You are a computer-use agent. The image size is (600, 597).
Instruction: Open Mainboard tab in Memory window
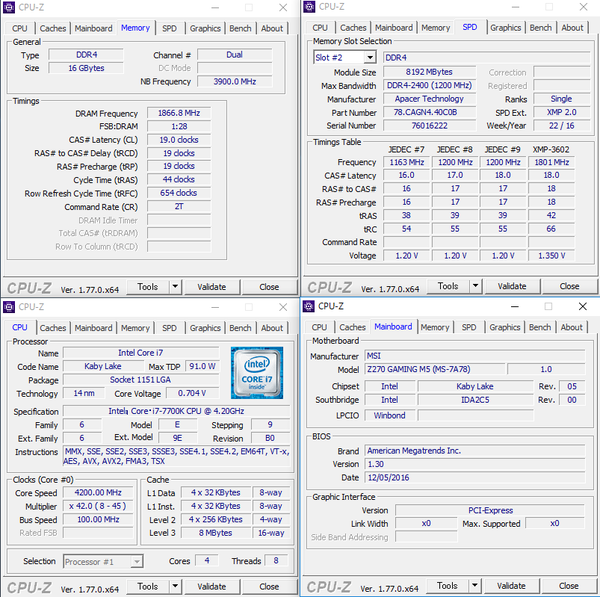click(x=93, y=28)
